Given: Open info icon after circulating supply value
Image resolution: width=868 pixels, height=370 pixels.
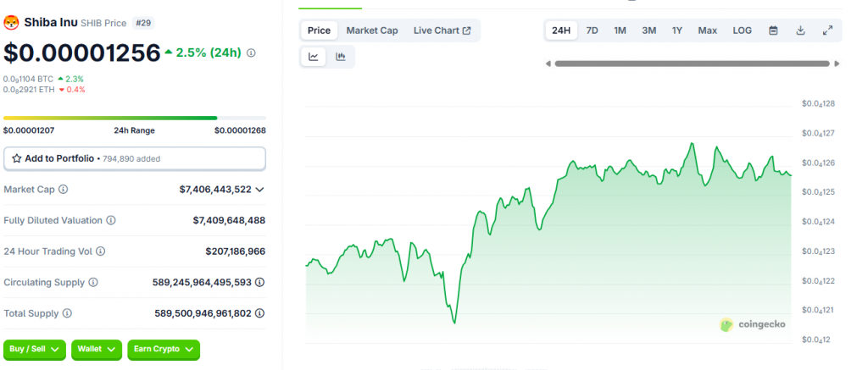Looking at the screenshot, I should tap(259, 282).
